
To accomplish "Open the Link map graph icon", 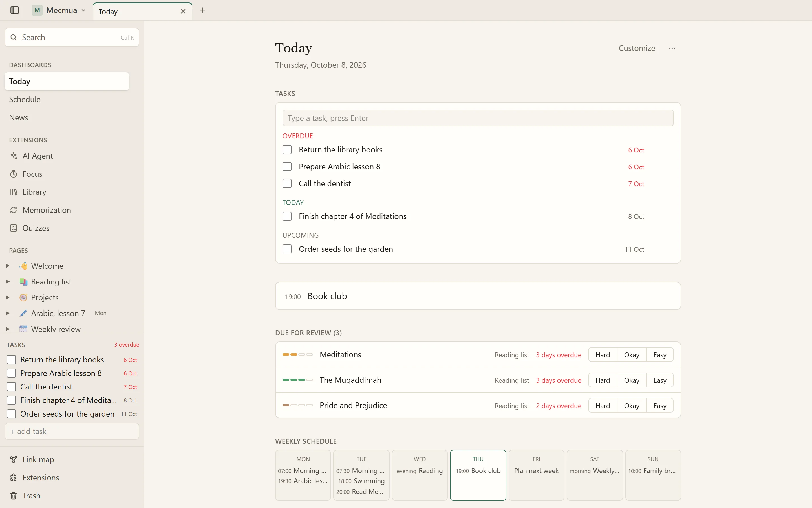I will [14, 459].
